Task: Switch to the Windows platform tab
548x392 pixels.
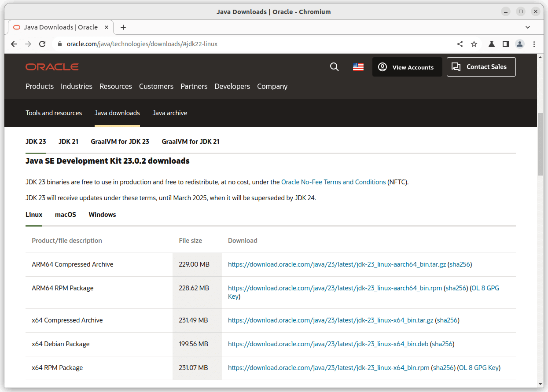Action: click(102, 215)
